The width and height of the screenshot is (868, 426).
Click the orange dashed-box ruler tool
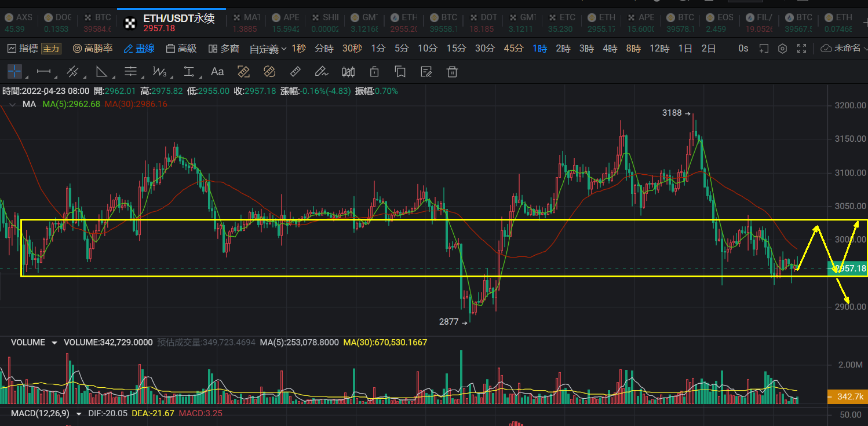(x=243, y=72)
